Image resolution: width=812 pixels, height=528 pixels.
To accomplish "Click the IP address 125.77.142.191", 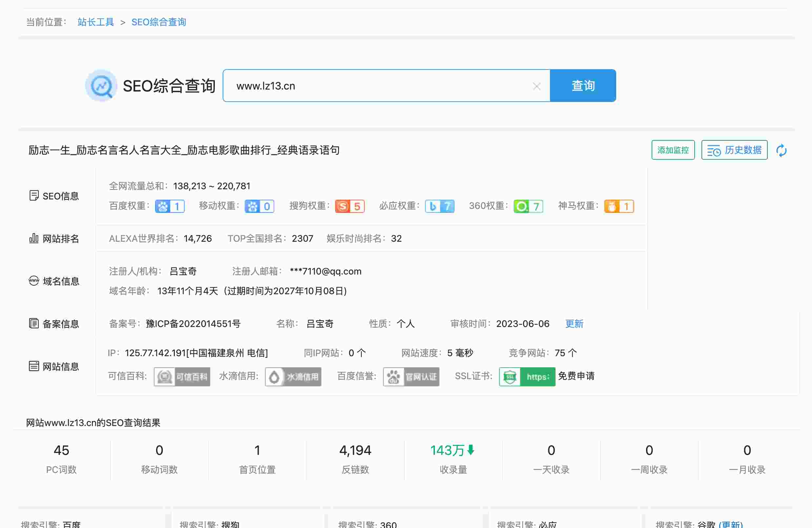I will [155, 353].
